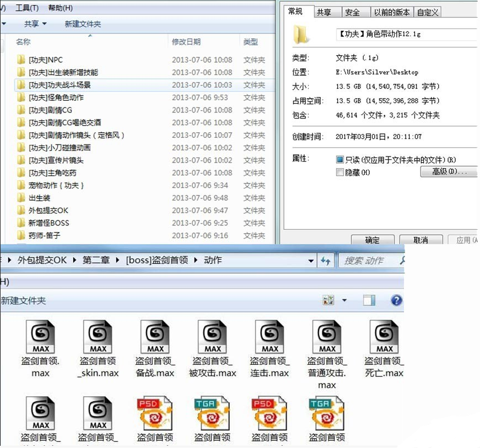Click the refresh arrows button in address bar
Image resolution: width=480 pixels, height=448 pixels.
325,261
